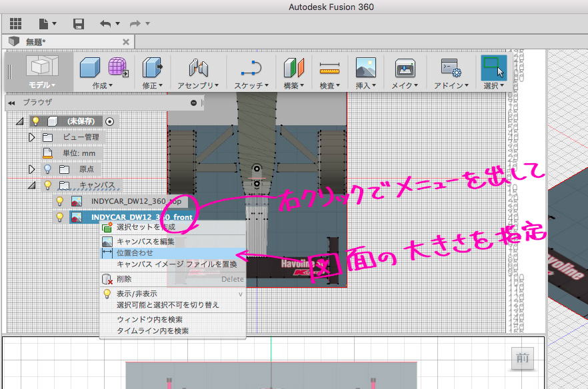Open the undo history dropdown arrow

pos(118,23)
